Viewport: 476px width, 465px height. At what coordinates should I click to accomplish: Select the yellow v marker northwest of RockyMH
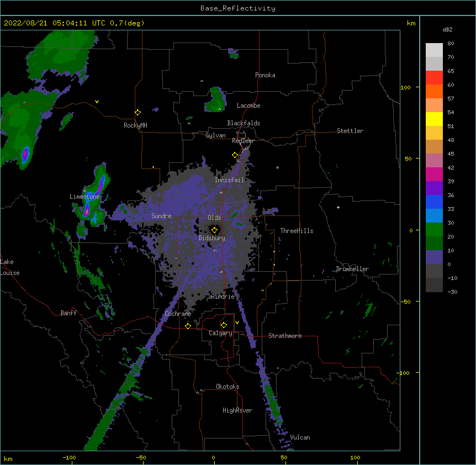[97, 102]
